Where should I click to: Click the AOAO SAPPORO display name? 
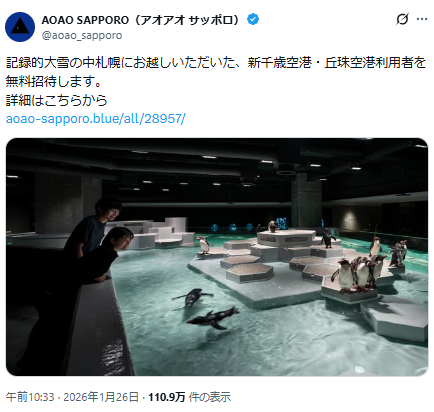click(x=85, y=20)
